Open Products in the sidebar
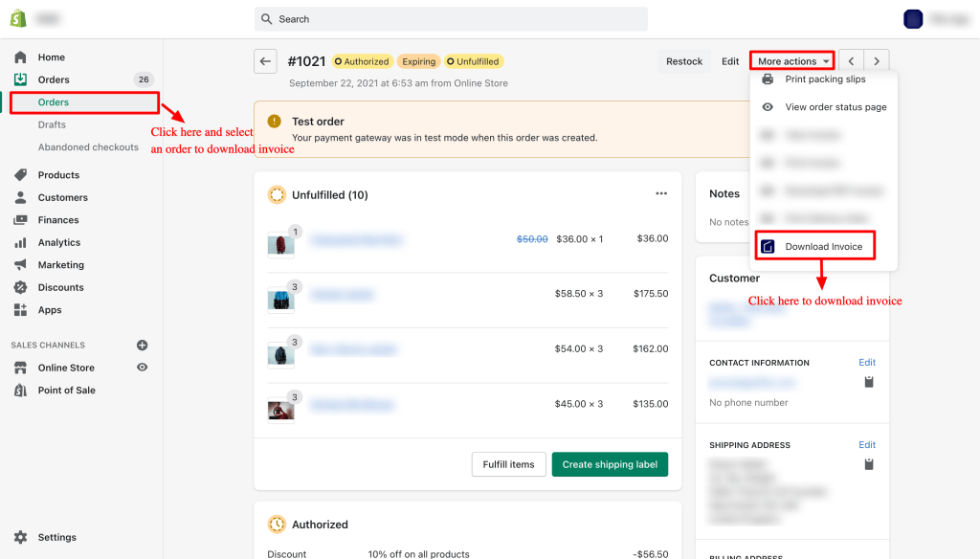980x559 pixels. [x=58, y=175]
